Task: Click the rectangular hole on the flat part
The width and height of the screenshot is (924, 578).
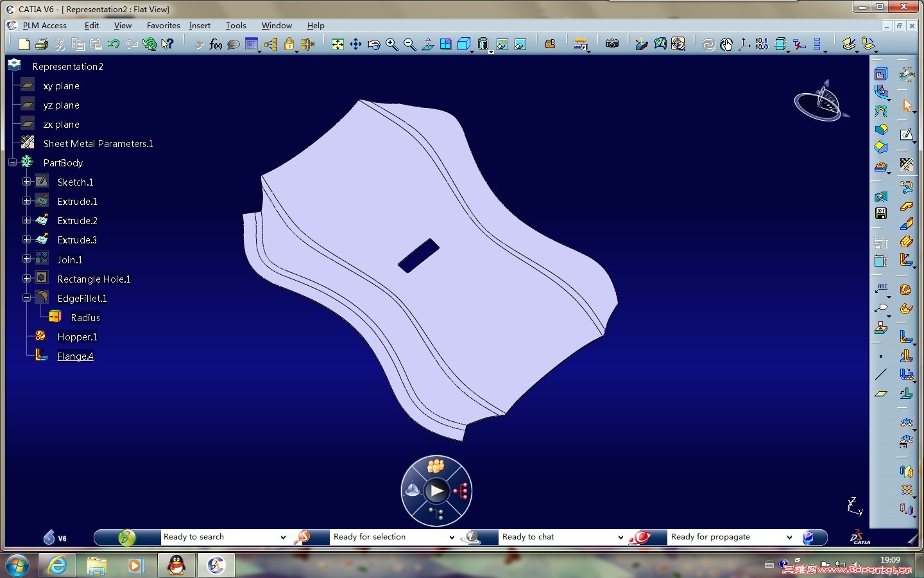Action: [418, 256]
